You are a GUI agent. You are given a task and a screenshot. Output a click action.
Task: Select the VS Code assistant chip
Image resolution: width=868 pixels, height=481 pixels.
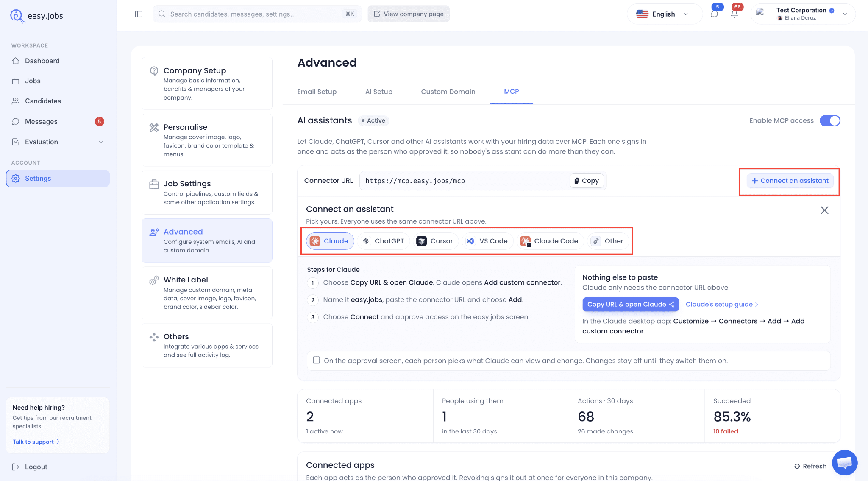point(487,241)
